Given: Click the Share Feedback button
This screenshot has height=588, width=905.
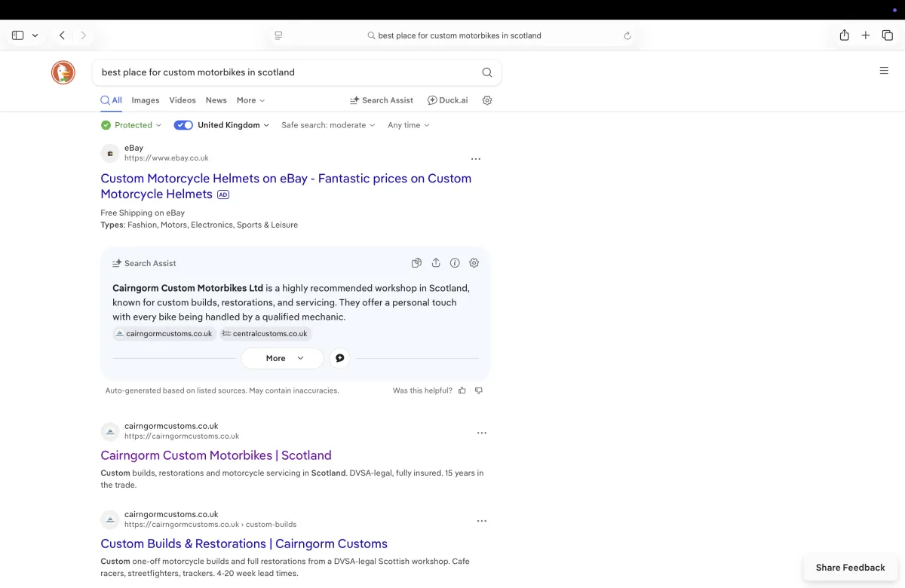Looking at the screenshot, I should coord(850,568).
